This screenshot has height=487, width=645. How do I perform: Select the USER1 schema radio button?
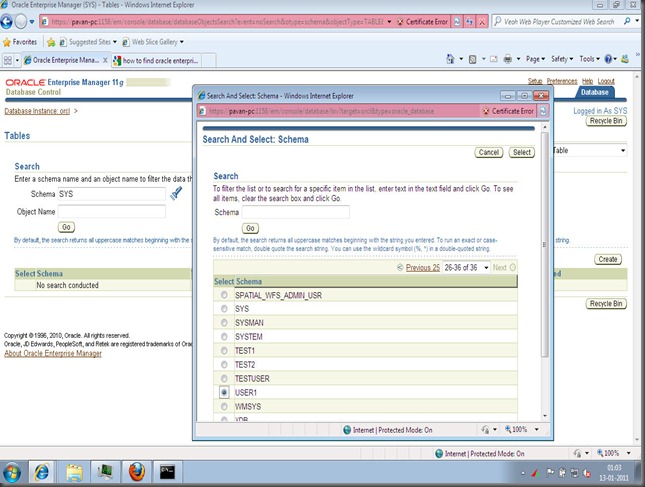pos(224,392)
